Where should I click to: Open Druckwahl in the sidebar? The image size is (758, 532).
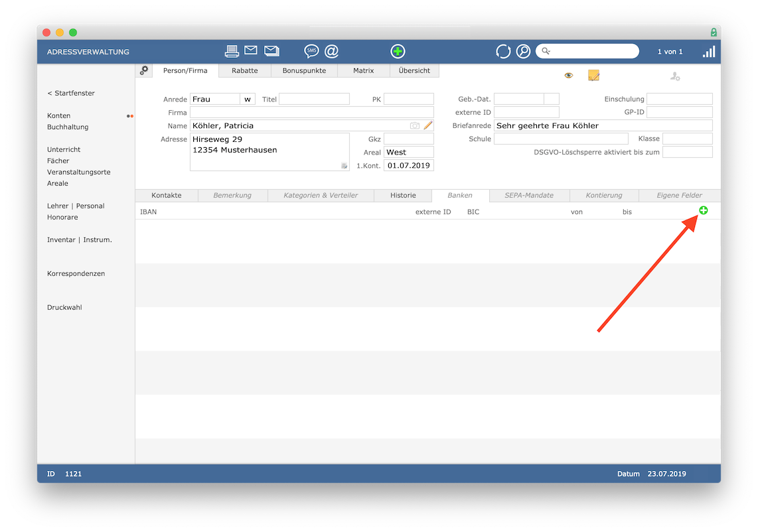(64, 307)
